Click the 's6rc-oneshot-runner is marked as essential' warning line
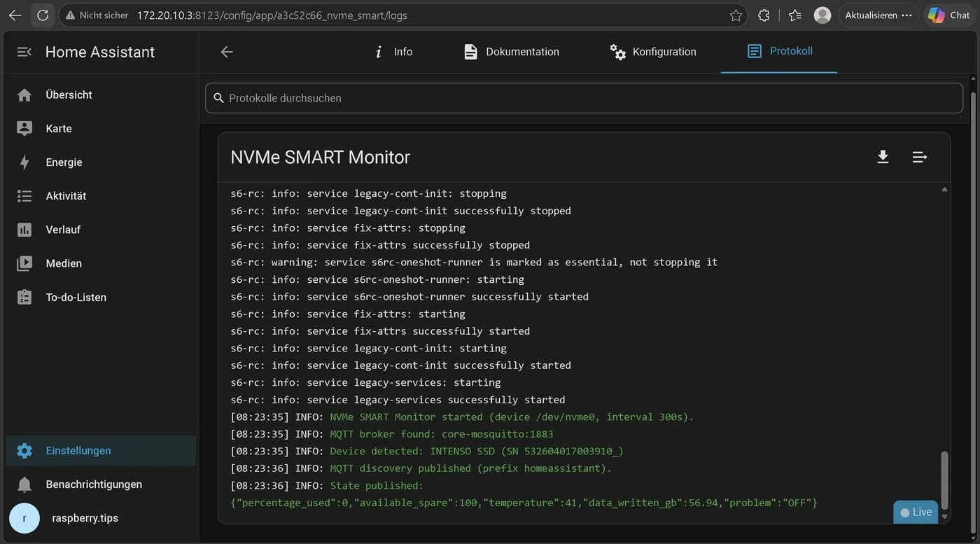The width and height of the screenshot is (980, 544). coord(474,262)
